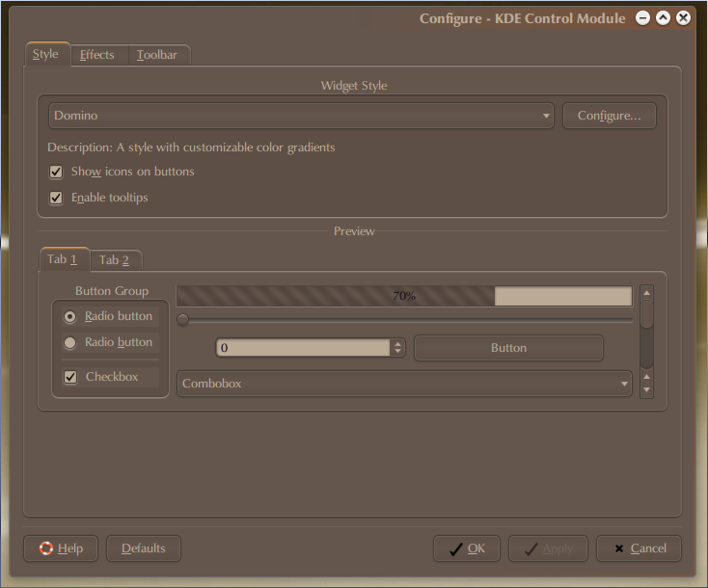Click the Widget Style heading
708x588 pixels.
point(354,86)
